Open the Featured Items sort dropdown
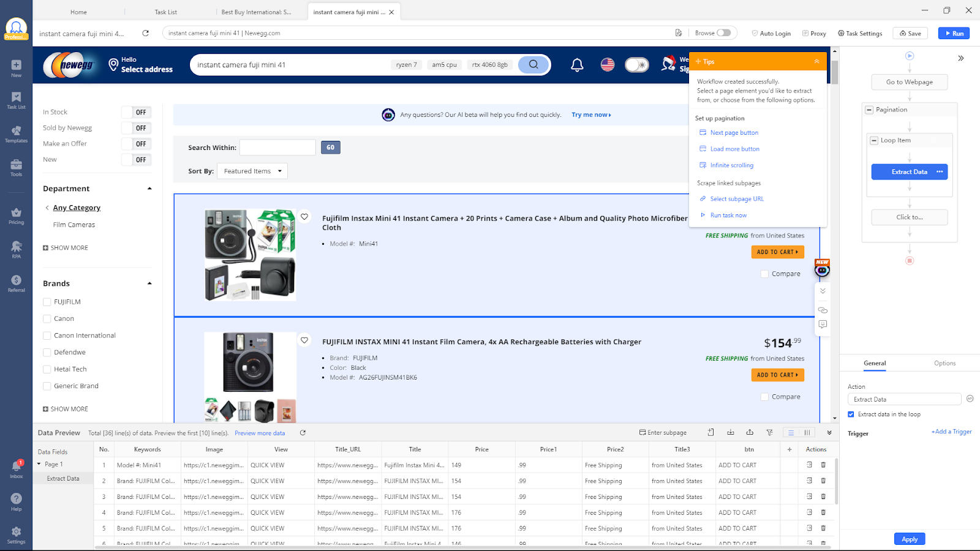 tap(252, 171)
